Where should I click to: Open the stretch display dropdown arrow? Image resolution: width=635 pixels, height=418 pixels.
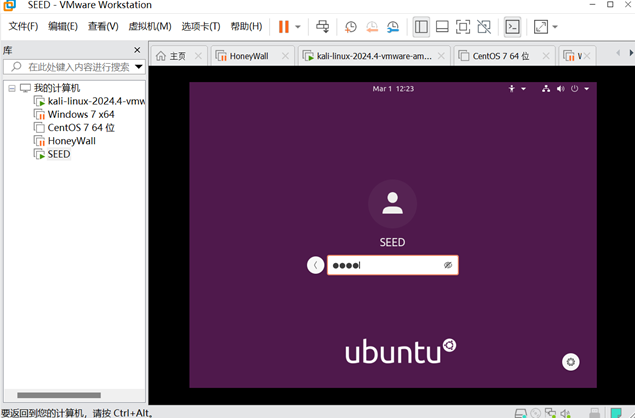[x=555, y=27]
